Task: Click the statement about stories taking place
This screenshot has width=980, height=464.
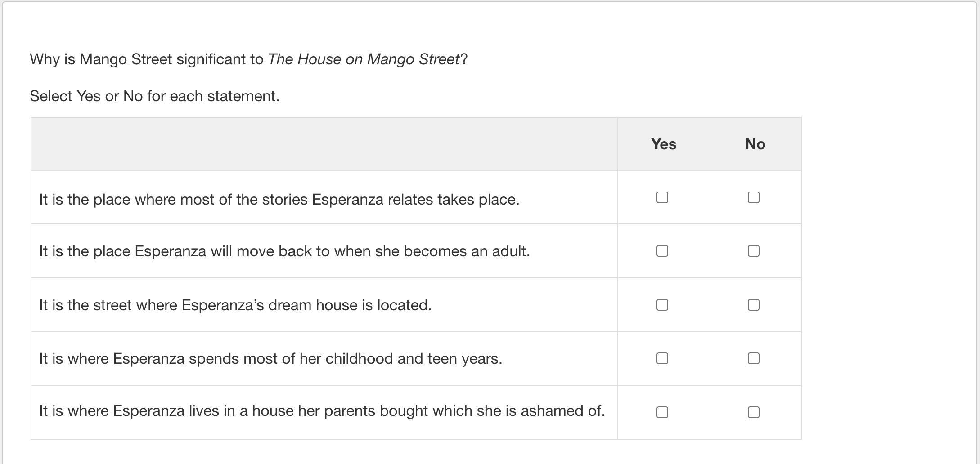Action: click(279, 200)
